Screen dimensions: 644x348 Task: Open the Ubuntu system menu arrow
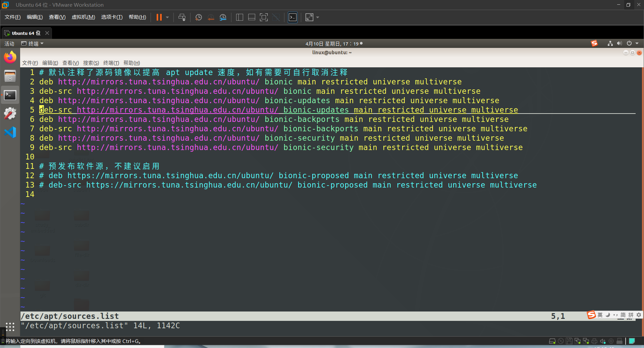pos(637,44)
